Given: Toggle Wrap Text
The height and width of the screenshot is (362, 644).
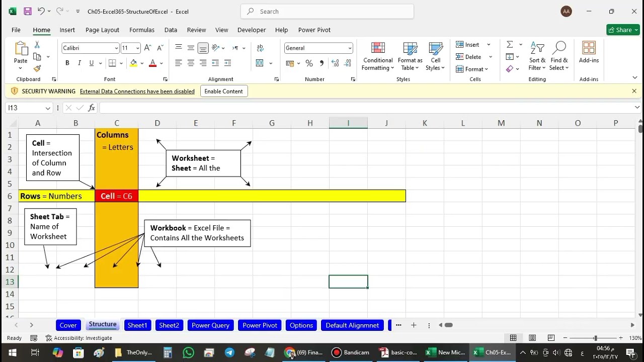Looking at the screenshot, I should (x=260, y=48).
